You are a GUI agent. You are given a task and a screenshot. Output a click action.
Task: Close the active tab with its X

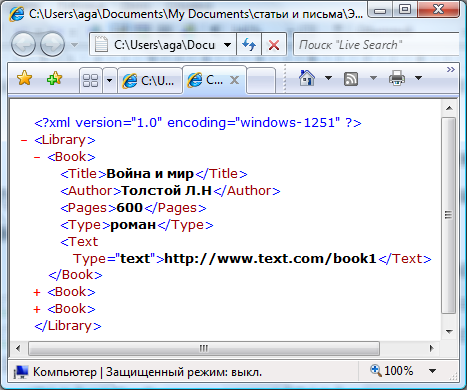(x=235, y=80)
